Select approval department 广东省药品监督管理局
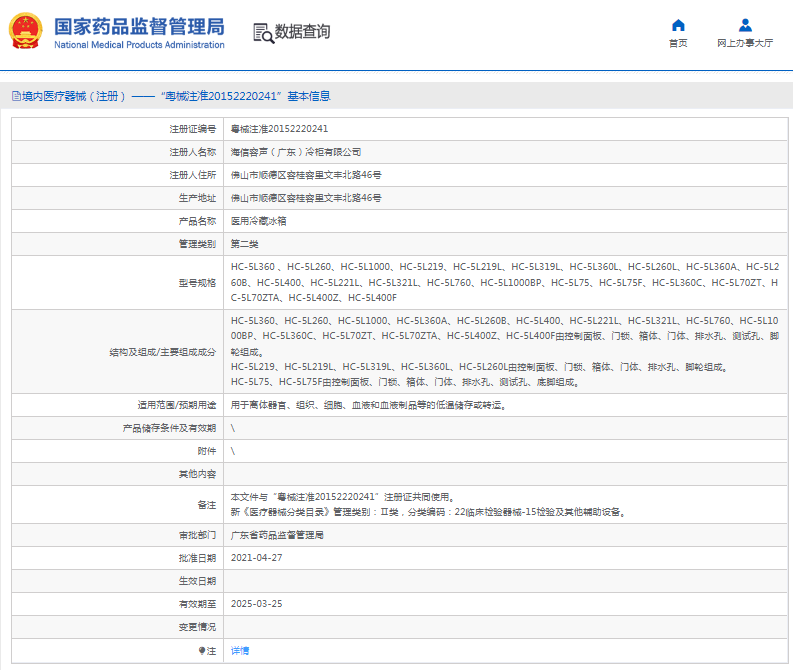Viewport: 793px width, 670px height. (277, 535)
